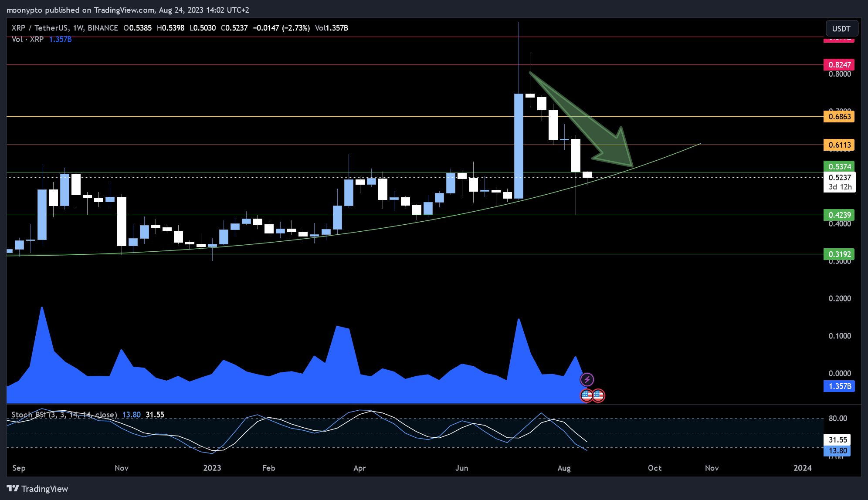
Task: Click the Feb label on time axis
Action: tap(268, 468)
